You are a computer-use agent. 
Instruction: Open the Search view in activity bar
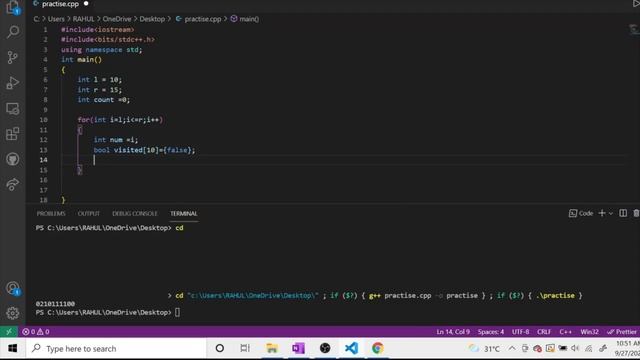(13, 32)
